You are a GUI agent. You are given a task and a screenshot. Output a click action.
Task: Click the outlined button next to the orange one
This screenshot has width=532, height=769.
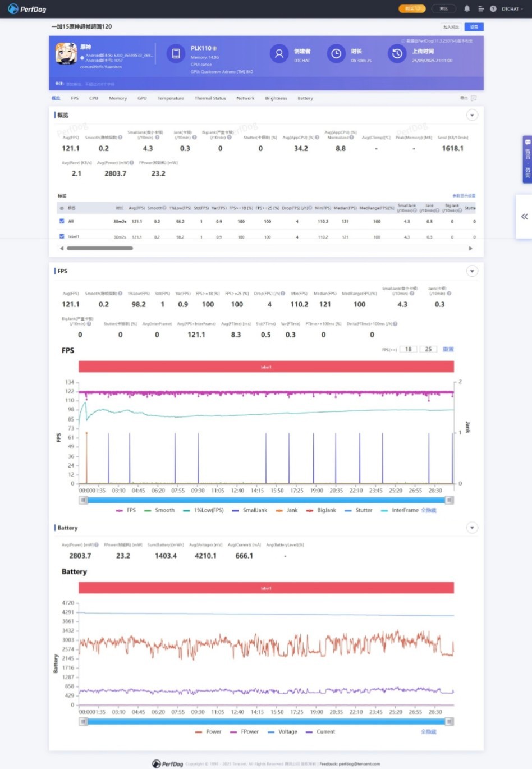point(444,8)
